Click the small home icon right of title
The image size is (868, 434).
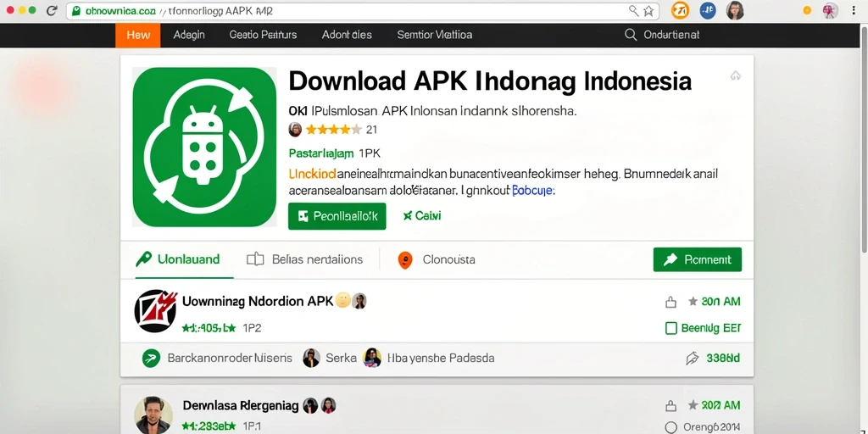tap(736, 75)
